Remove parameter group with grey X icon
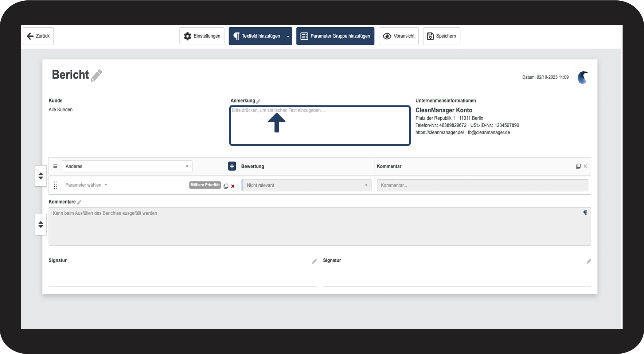 tap(585, 166)
